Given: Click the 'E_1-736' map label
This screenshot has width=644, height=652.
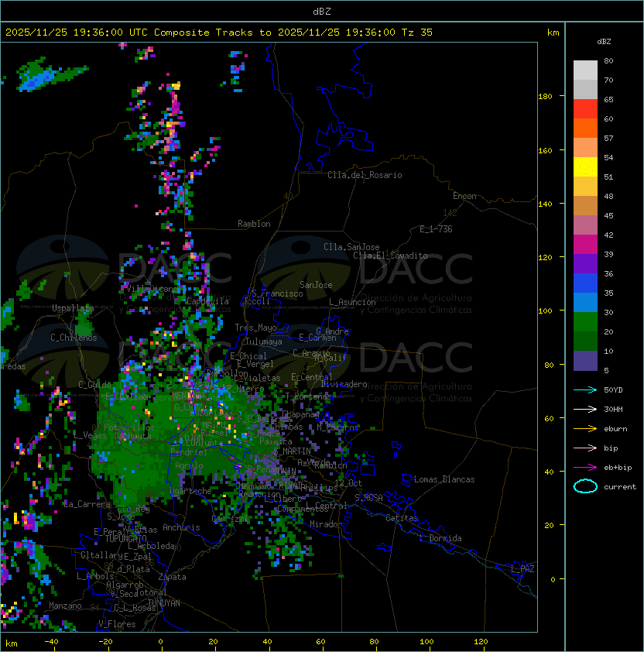Looking at the screenshot, I should 436,229.
